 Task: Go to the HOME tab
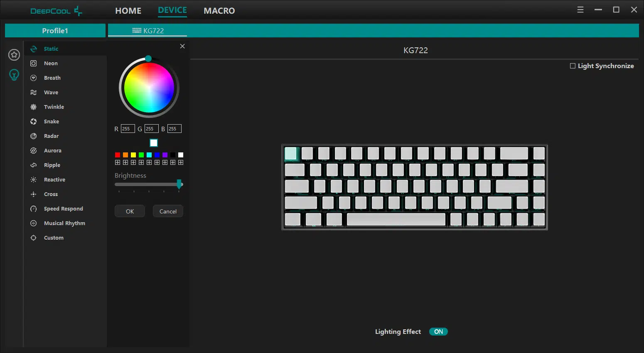128,11
